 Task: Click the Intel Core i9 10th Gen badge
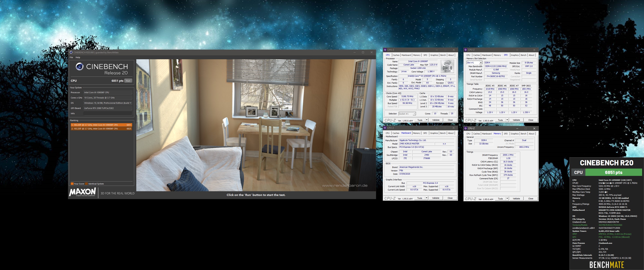click(x=447, y=66)
